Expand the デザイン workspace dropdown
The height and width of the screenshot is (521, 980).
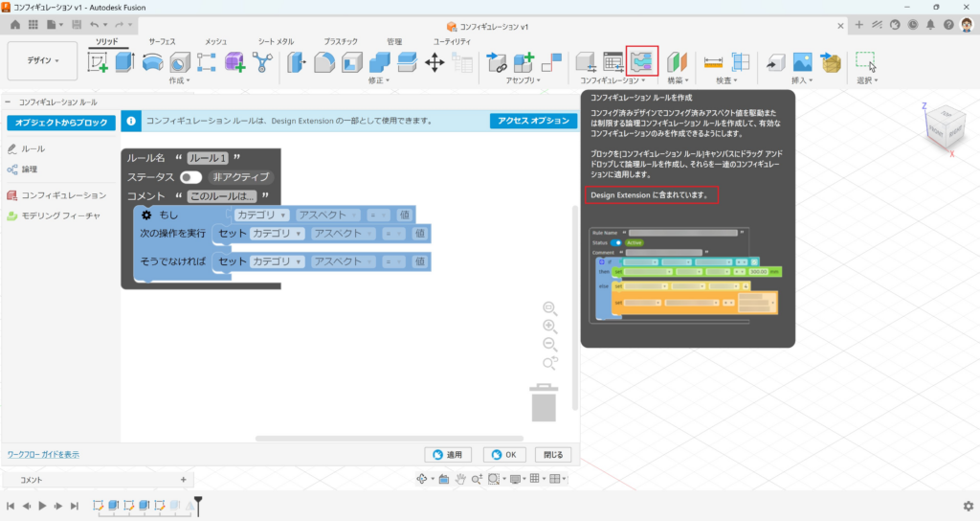pyautogui.click(x=42, y=60)
